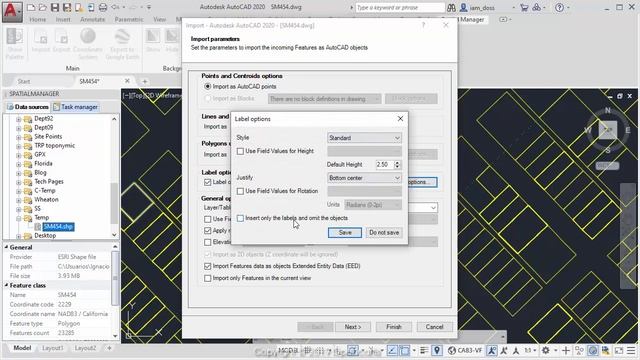Click the Plot printer icon in quick access toolbar

(103, 7)
